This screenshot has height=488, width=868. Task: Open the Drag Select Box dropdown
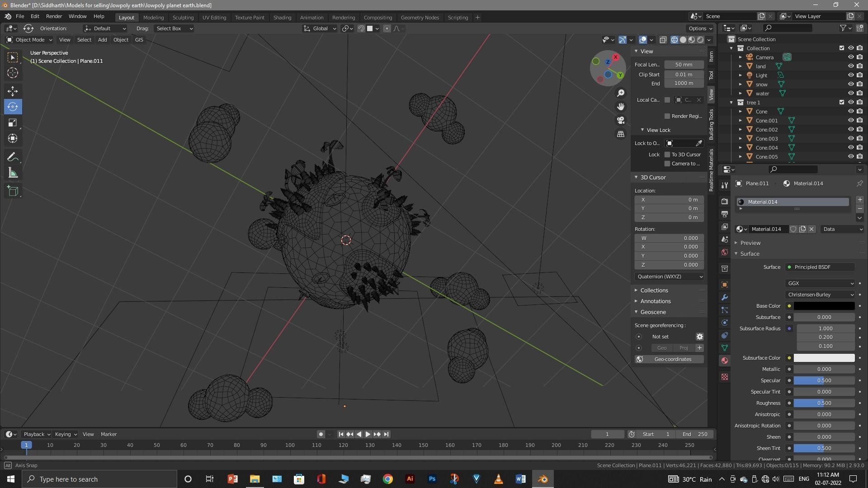click(174, 28)
